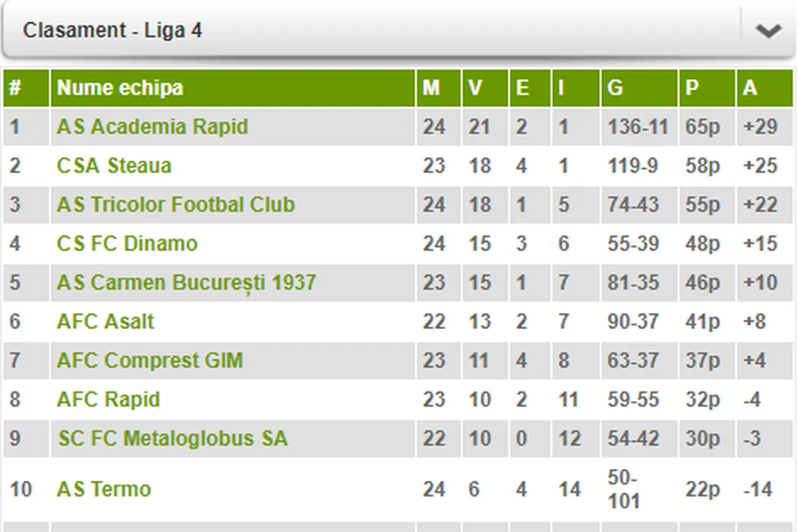Click the E draws column header

522,88
